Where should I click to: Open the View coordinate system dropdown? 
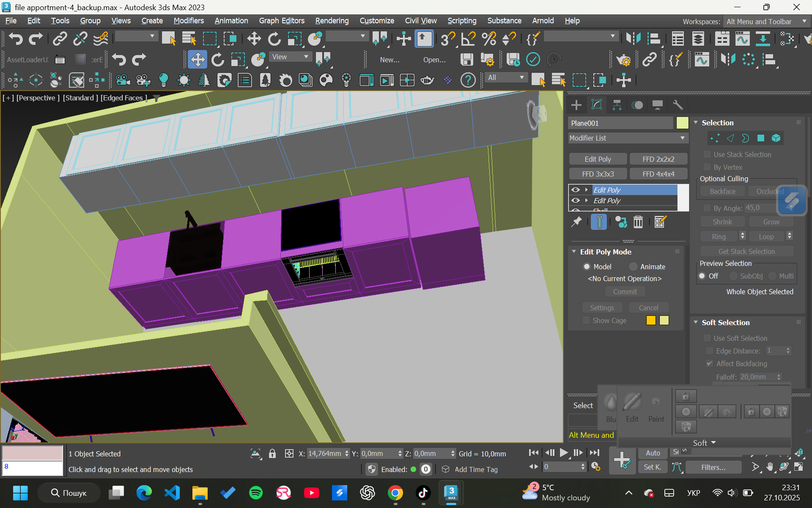(x=290, y=57)
